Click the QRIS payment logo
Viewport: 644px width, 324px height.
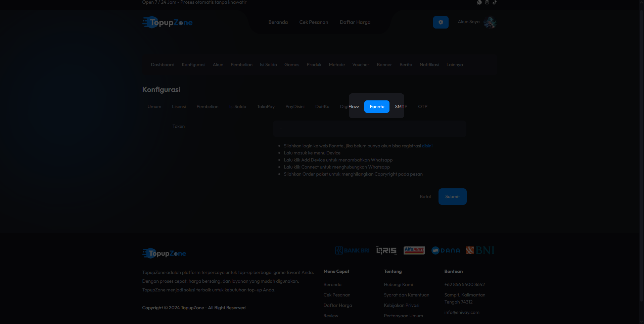386,250
